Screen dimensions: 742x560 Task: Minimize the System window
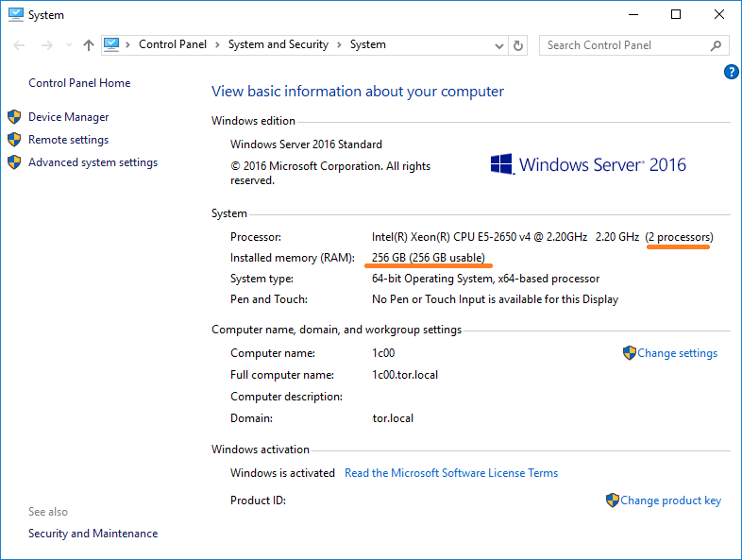[x=633, y=15]
